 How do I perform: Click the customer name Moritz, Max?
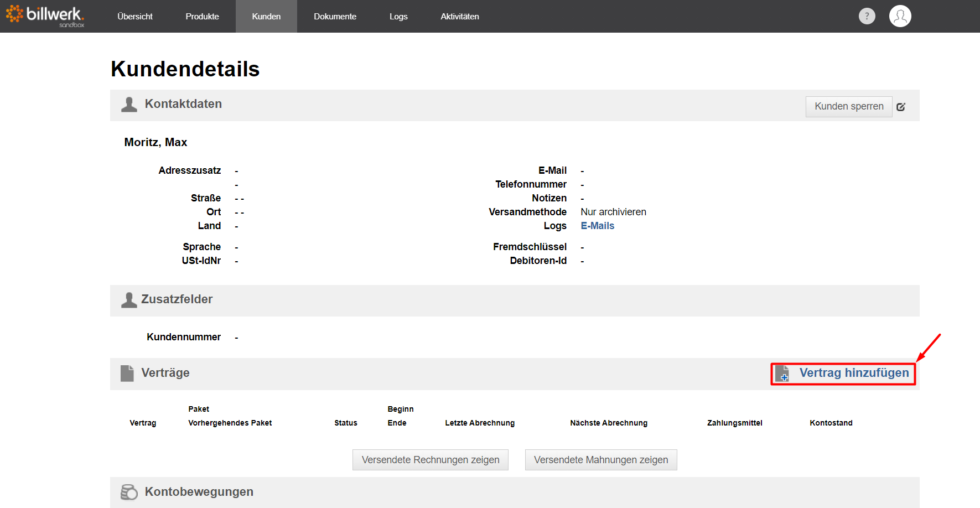tap(155, 142)
